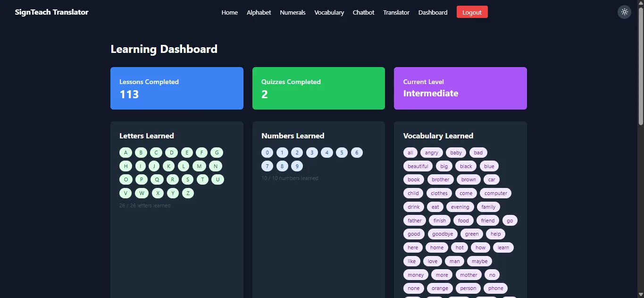Click letter badge M
This screenshot has height=298, width=644.
pyautogui.click(x=199, y=166)
